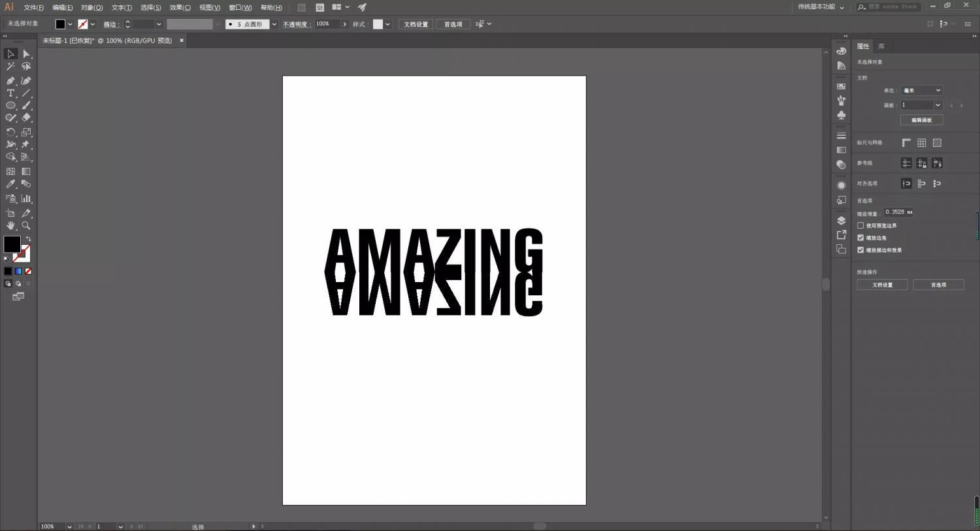
Task: Enable 使用预览边界 checkbox
Action: click(x=860, y=225)
